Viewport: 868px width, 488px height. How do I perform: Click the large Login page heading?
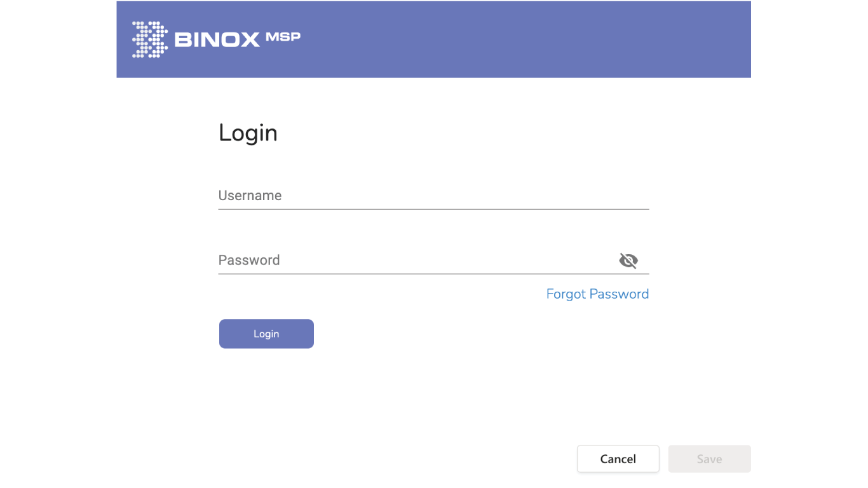click(248, 133)
